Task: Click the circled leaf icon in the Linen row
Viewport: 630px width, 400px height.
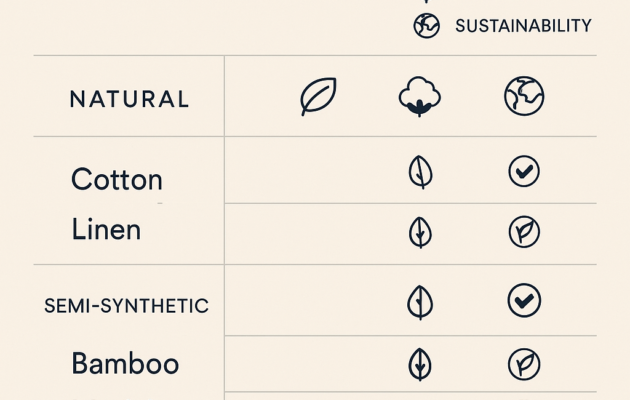Action: (524, 232)
